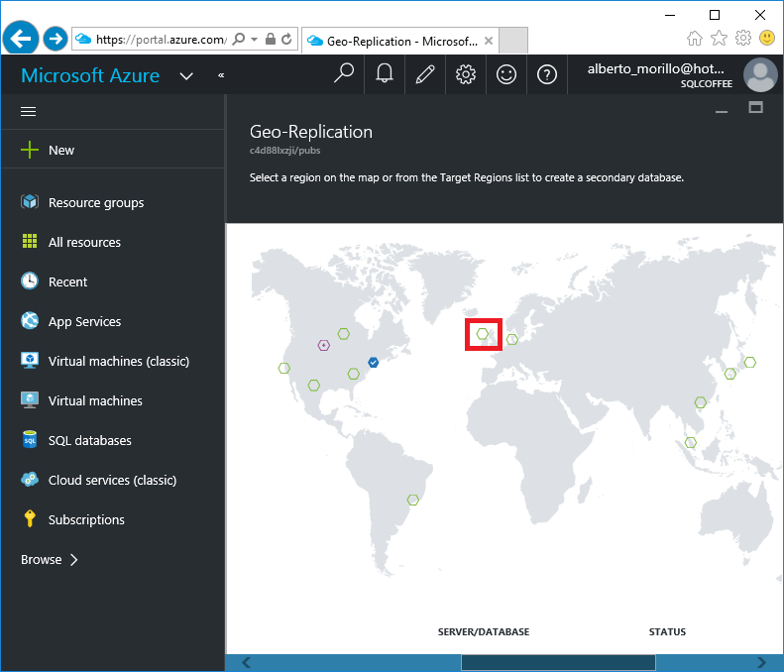Open the alberto_morillo account menu
Viewport: 784px width, 672px height.
pyautogui.click(x=658, y=75)
